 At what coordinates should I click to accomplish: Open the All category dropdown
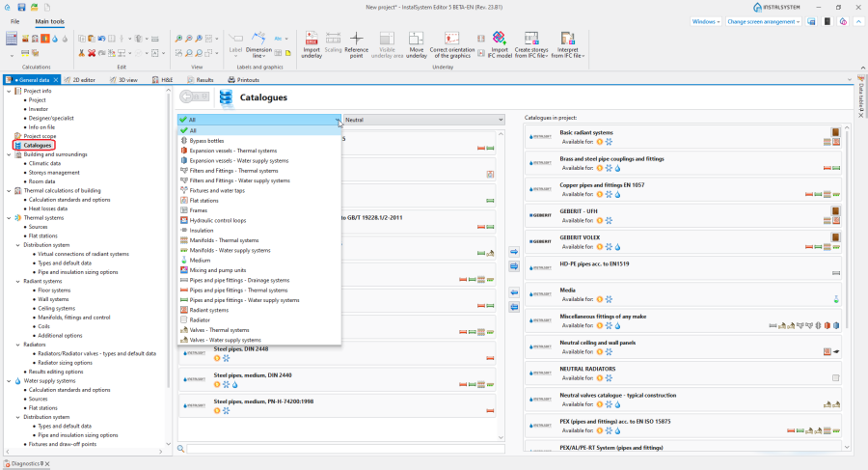(x=259, y=120)
